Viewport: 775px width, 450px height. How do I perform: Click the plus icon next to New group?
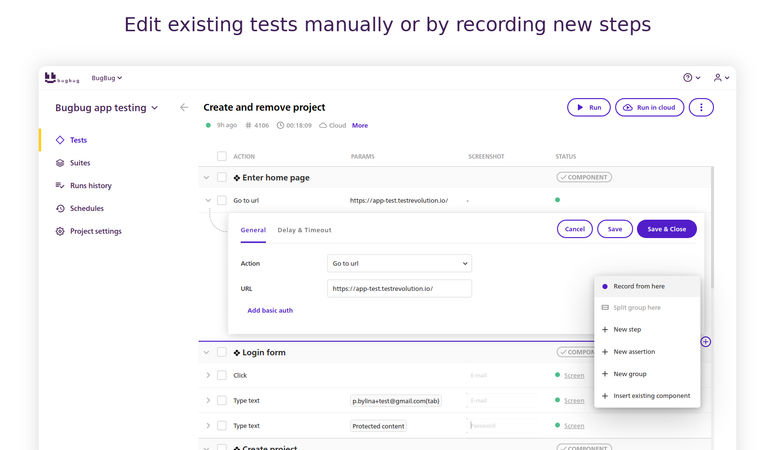coord(604,374)
